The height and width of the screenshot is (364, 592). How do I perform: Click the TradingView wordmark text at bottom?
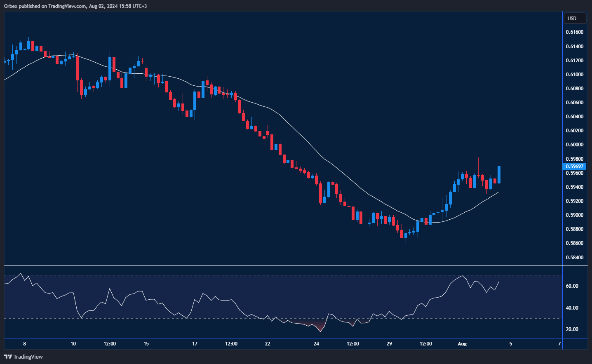click(28, 357)
